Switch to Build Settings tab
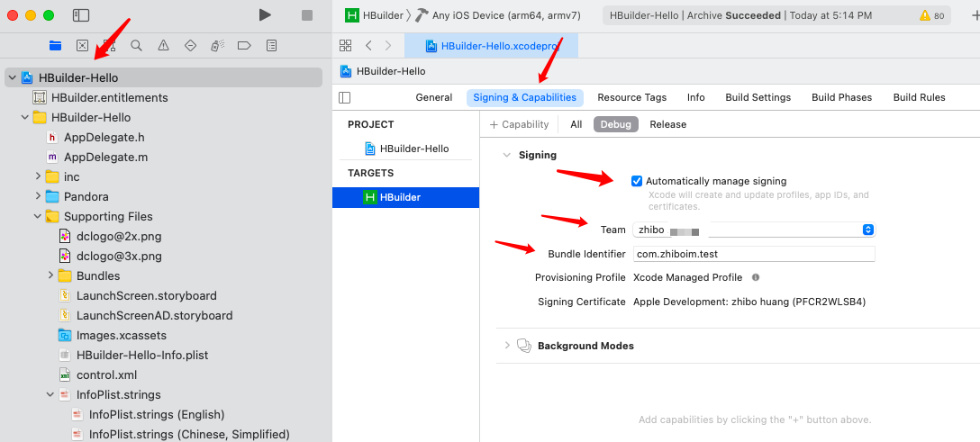The height and width of the screenshot is (442, 980). pyautogui.click(x=758, y=97)
